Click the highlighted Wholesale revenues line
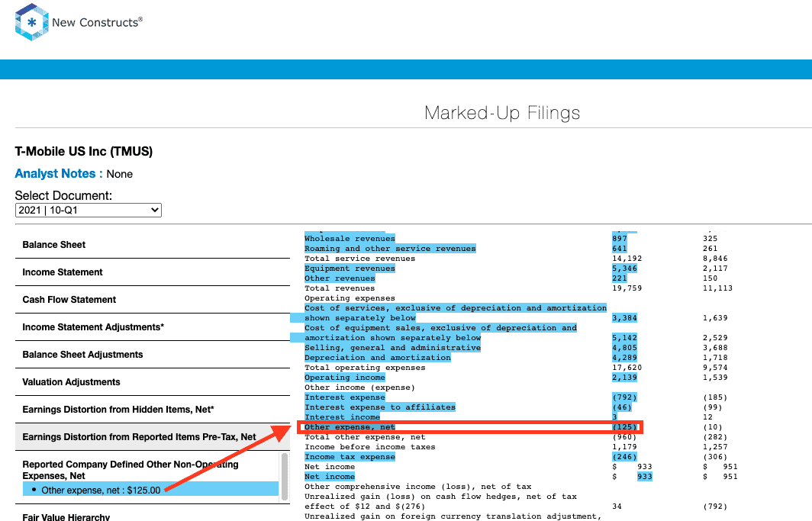Image resolution: width=812 pixels, height=521 pixels. pyautogui.click(x=350, y=239)
